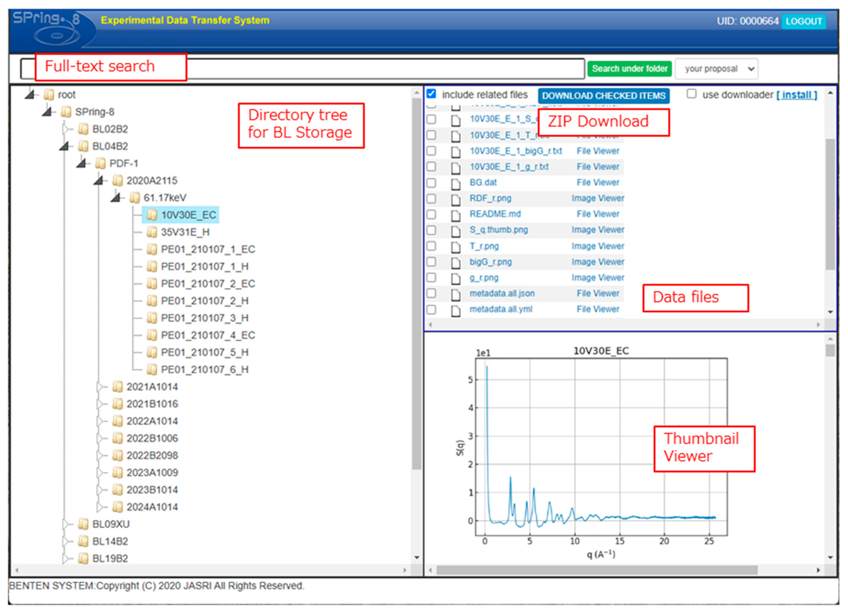Open the your proposal dropdown

(x=716, y=69)
